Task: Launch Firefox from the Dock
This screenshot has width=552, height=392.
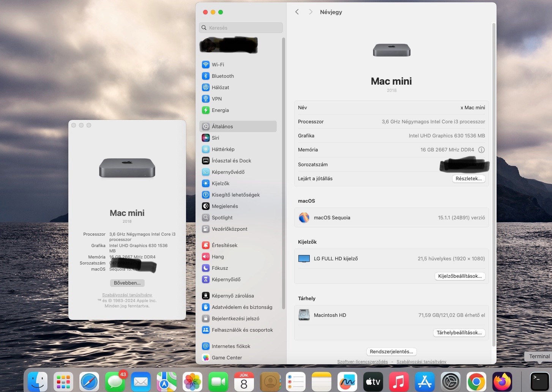Action: pyautogui.click(x=502, y=381)
